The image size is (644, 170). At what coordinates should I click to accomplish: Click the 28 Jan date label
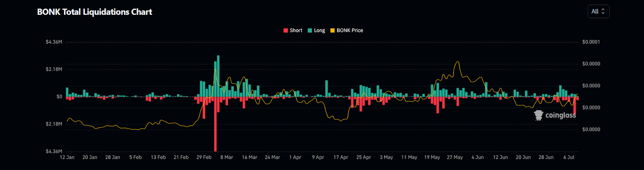click(113, 158)
